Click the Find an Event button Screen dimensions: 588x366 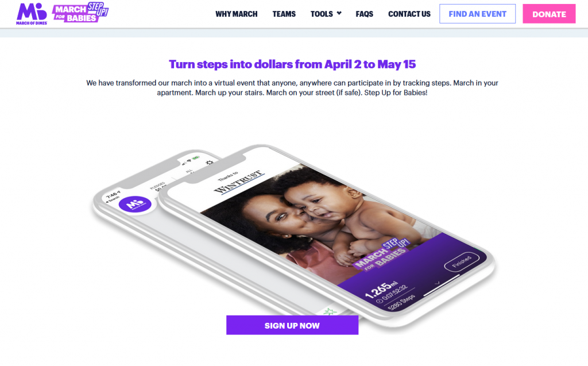(477, 14)
